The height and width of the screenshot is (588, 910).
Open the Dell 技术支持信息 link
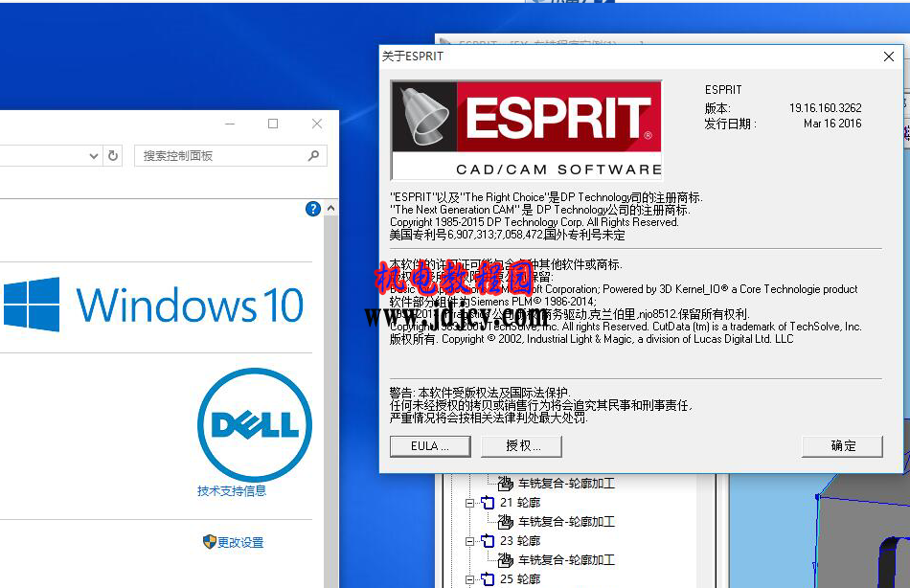click(232, 491)
